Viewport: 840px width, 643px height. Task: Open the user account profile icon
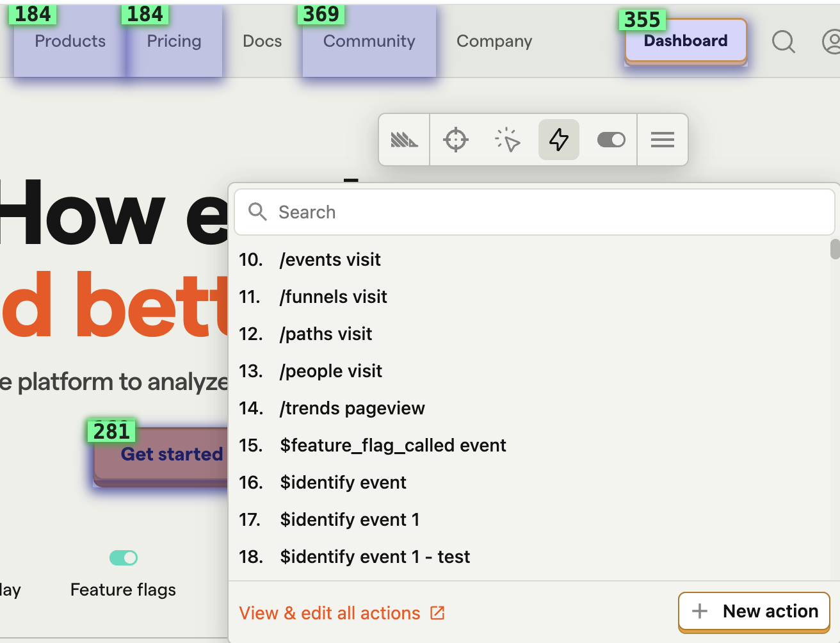pyautogui.click(x=831, y=42)
